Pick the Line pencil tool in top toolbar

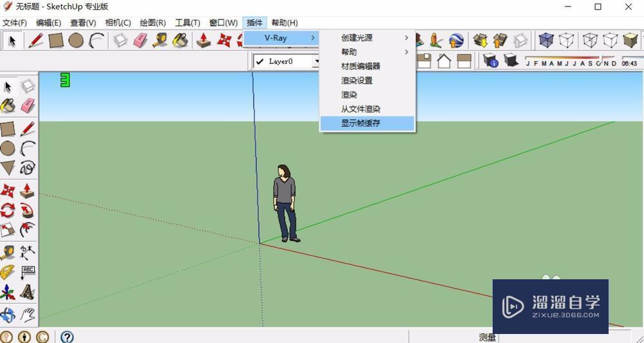click(35, 41)
